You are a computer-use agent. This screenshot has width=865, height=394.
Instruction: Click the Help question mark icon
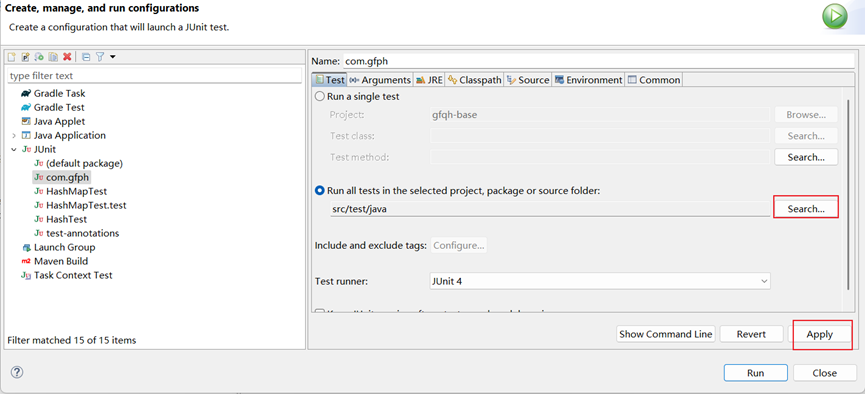point(17,372)
